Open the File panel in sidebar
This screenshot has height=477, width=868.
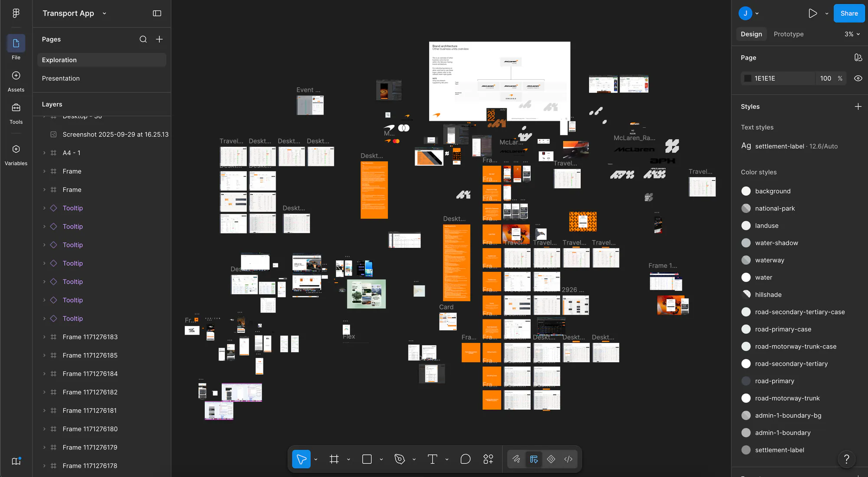point(16,48)
